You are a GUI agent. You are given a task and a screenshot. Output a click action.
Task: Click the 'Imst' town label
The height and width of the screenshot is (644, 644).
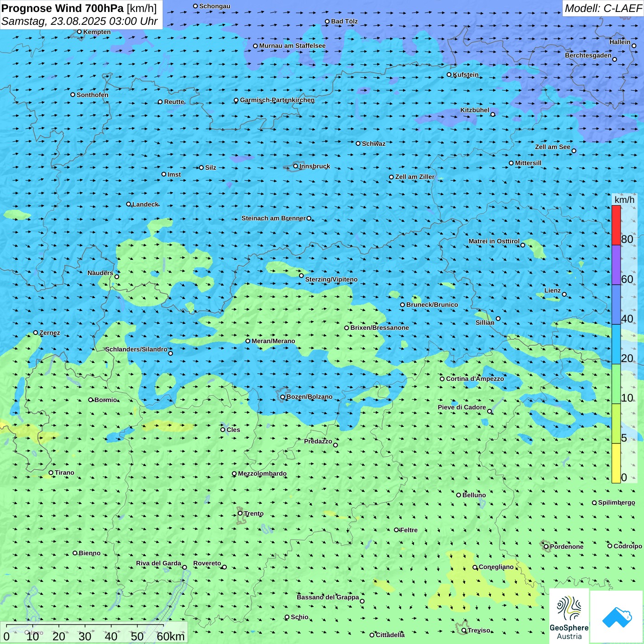(174, 174)
